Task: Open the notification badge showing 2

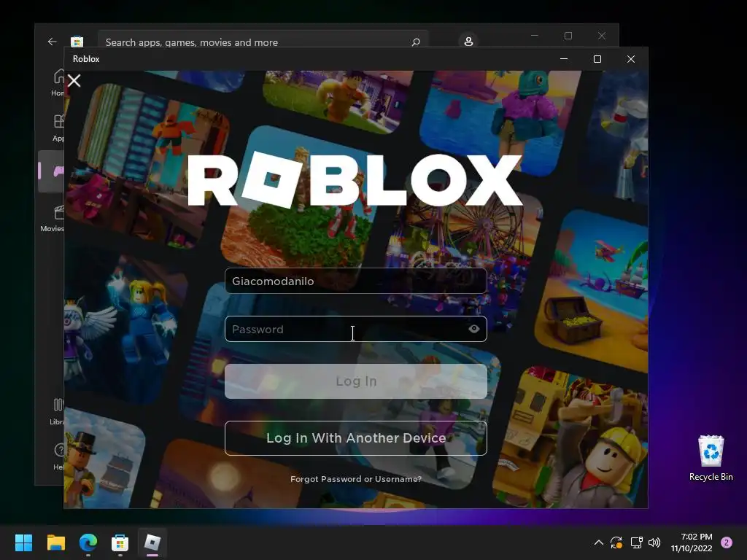Action: 727,542
